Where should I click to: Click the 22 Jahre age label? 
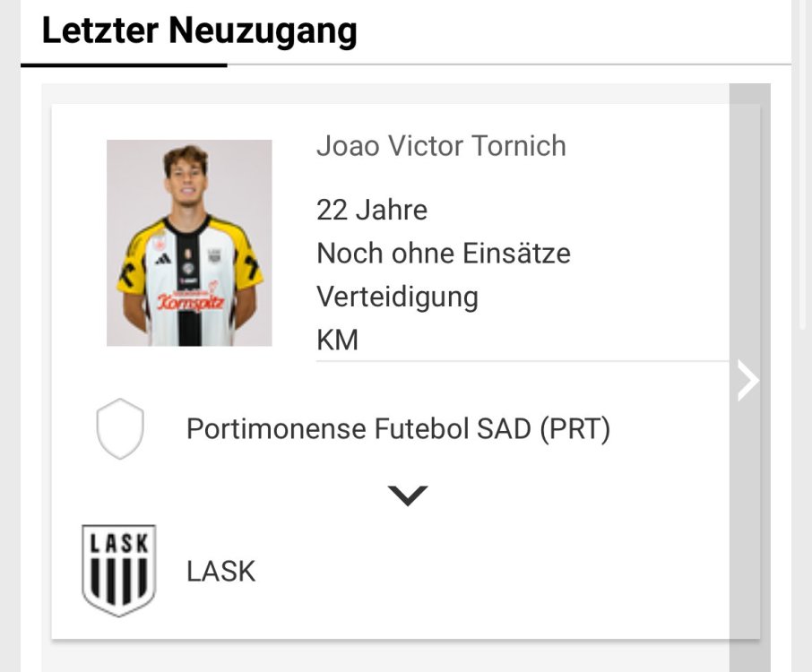tap(372, 211)
